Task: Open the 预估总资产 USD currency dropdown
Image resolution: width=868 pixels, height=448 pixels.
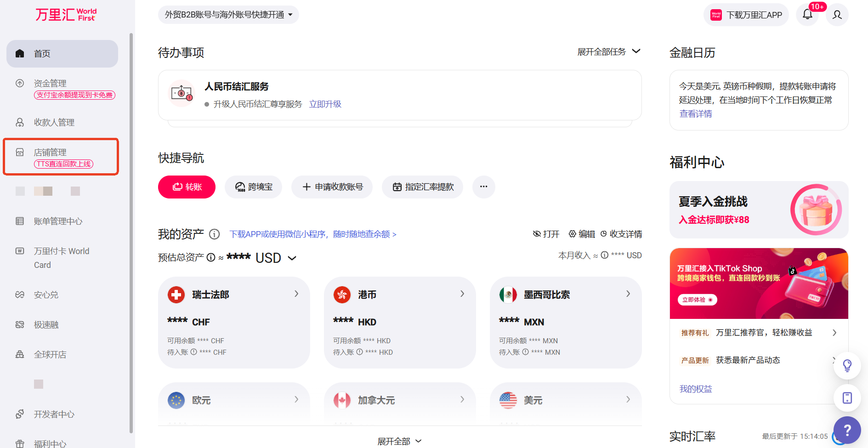Action: click(292, 258)
